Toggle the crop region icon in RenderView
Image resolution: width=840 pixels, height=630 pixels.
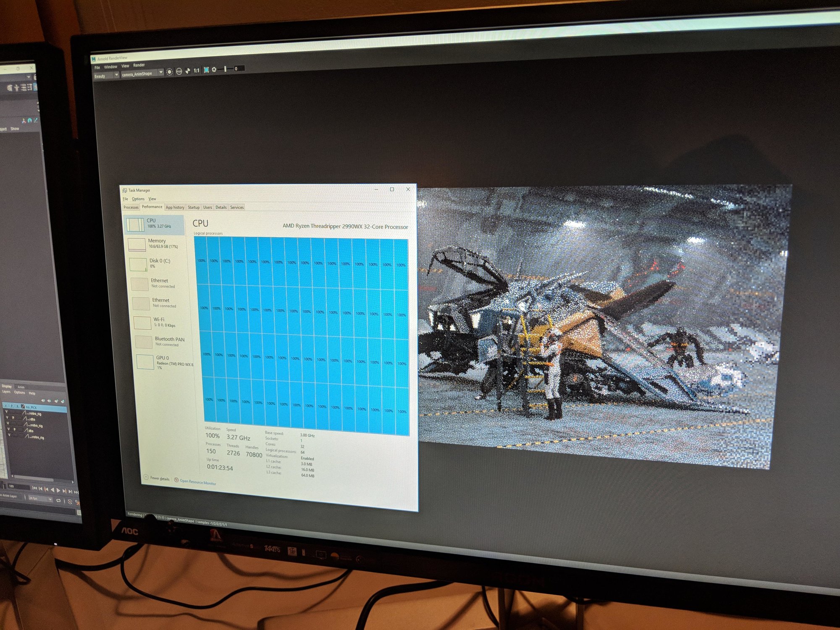pos(206,70)
